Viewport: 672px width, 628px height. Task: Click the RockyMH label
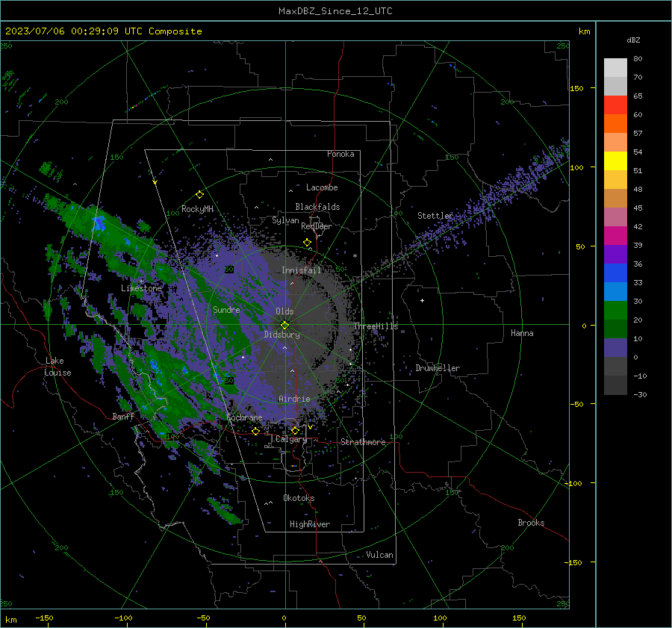point(197,209)
